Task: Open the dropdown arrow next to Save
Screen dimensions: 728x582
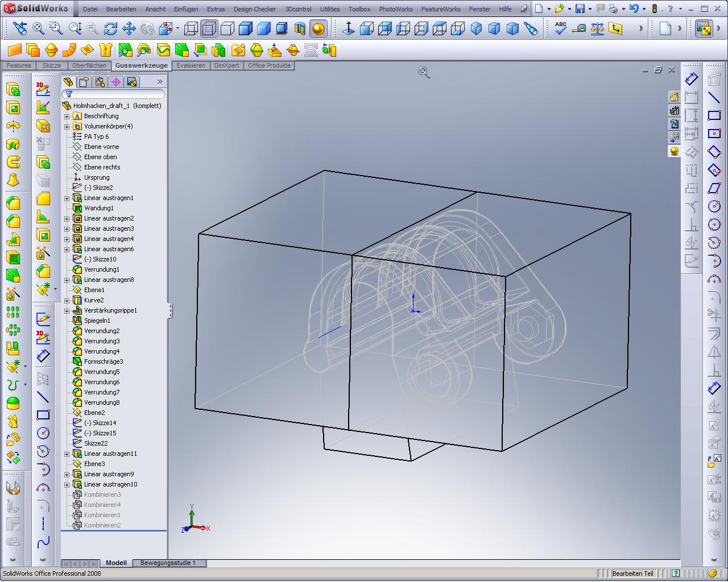Action: click(x=590, y=9)
